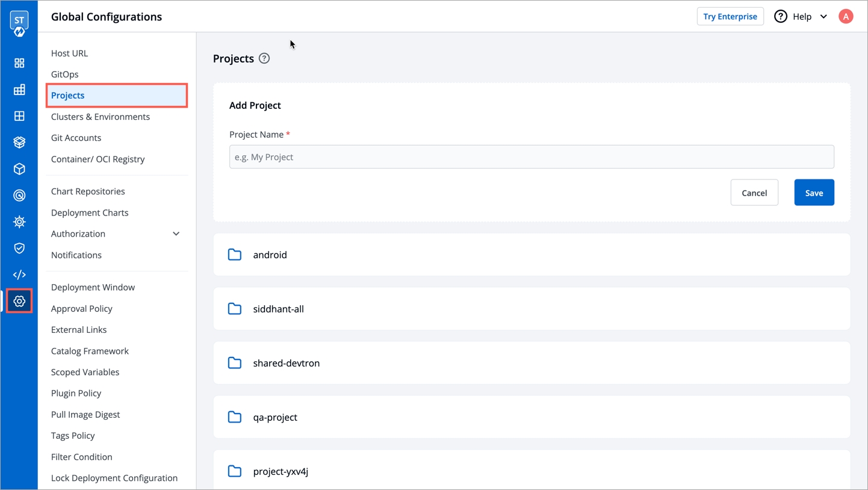Image resolution: width=868 pixels, height=490 pixels.
Task: Click the user avatar A icon
Action: (x=845, y=17)
